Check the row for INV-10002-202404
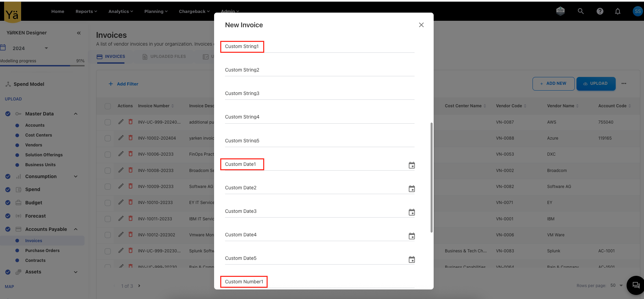Viewport: 644px width, 299px height. (x=108, y=138)
